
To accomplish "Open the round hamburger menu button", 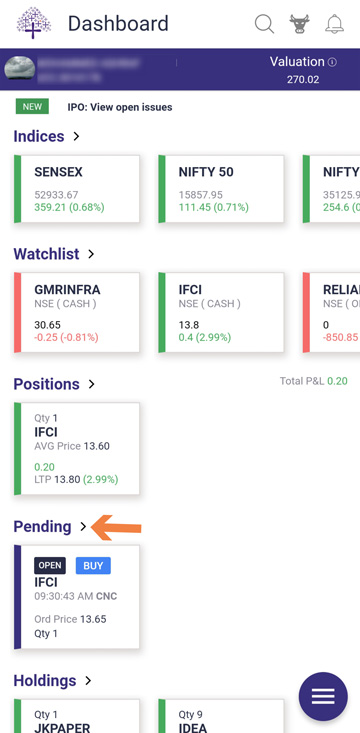I will click(323, 697).
